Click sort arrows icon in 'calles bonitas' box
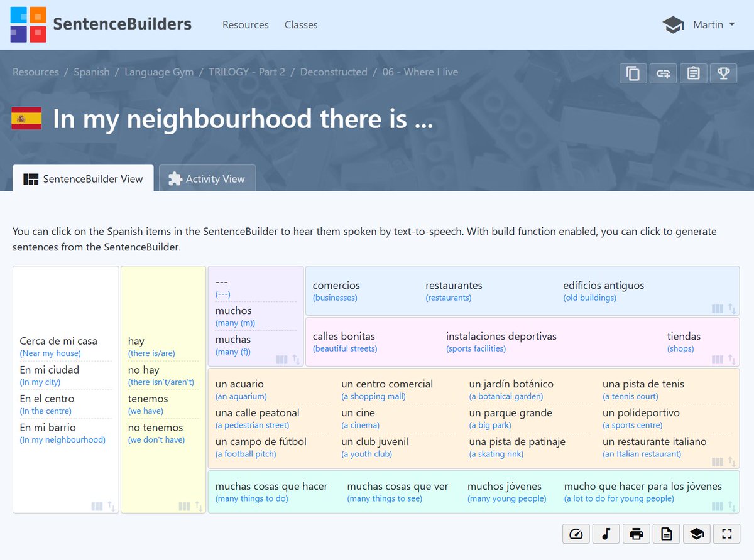754x560 pixels. (731, 360)
